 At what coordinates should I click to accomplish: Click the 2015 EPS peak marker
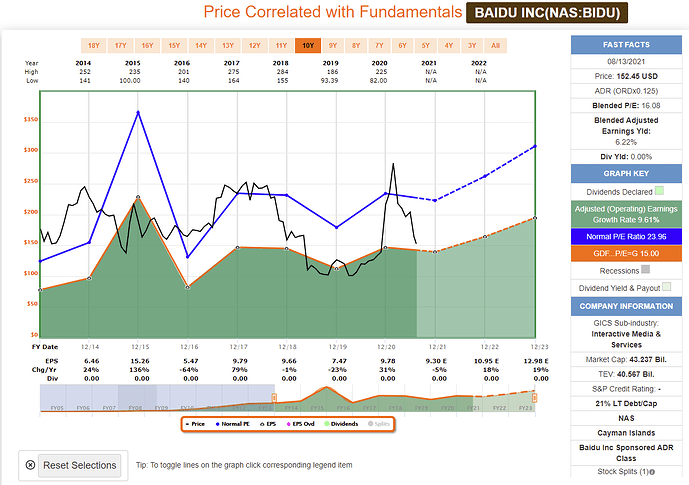tap(138, 197)
